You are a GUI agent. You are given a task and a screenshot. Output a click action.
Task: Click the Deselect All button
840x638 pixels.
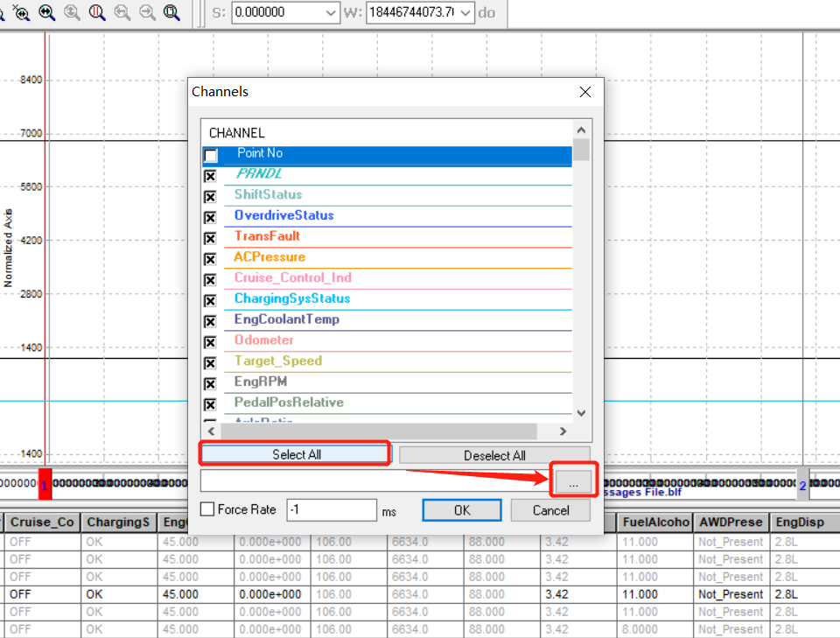tap(494, 455)
